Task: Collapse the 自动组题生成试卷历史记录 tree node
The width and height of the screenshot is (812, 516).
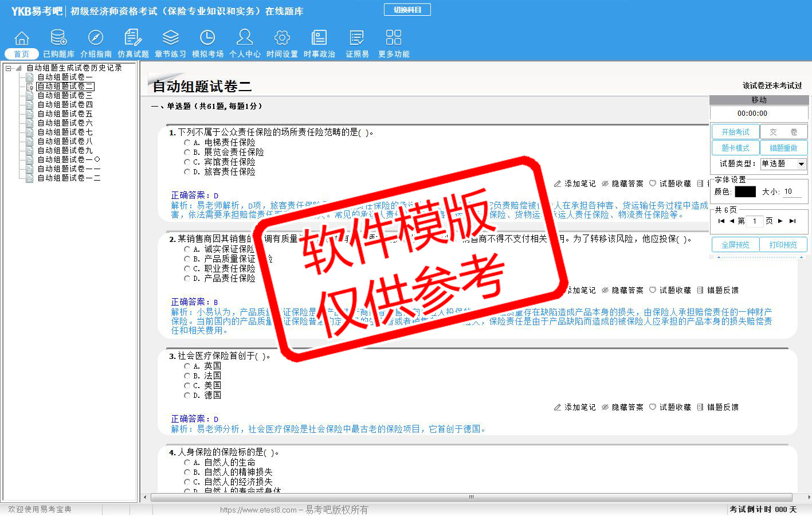Action: click(9, 68)
